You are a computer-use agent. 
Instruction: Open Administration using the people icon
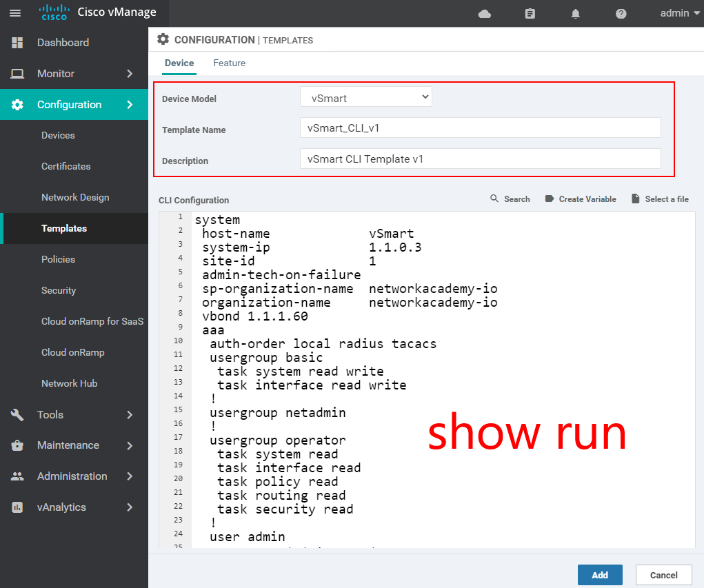click(x=17, y=476)
